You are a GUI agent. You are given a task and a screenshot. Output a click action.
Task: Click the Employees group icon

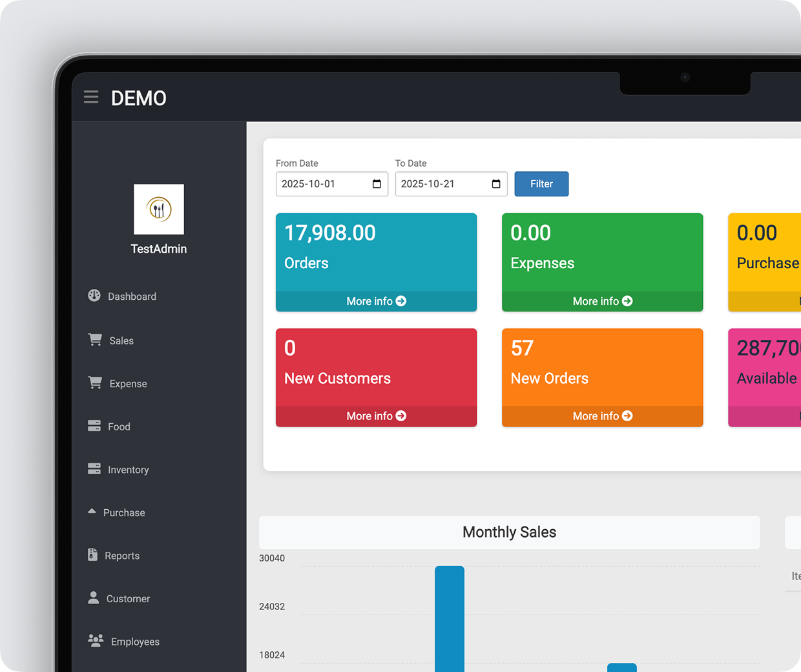[x=96, y=640]
